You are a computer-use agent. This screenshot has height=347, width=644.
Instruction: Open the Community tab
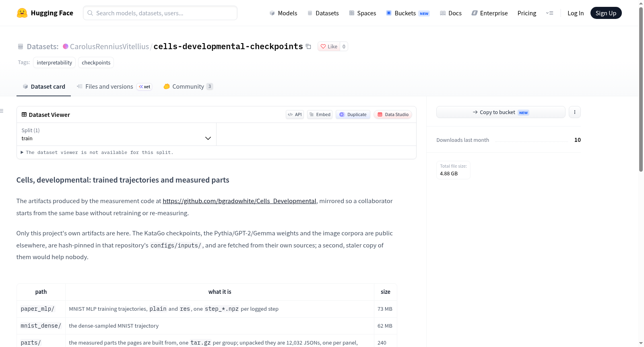188,87
